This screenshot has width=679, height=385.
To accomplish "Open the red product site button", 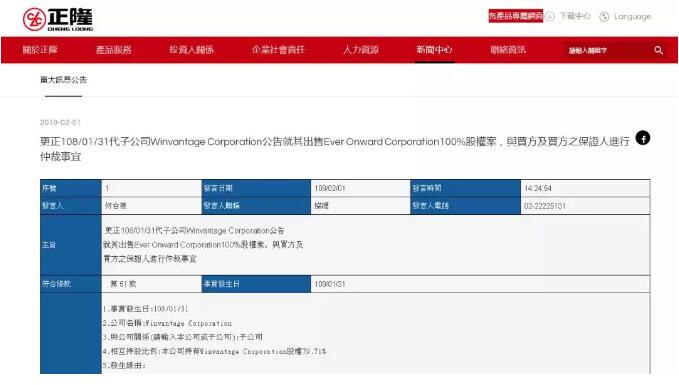I will (515, 16).
